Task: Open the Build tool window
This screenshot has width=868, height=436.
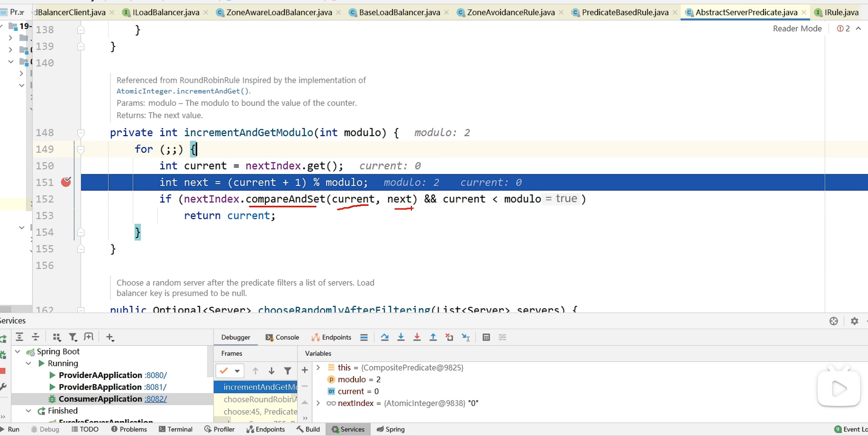Action: pos(308,429)
